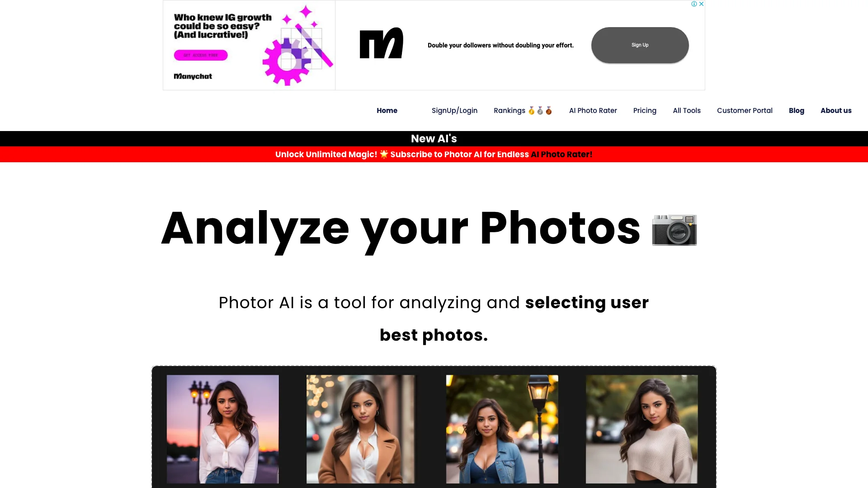Viewport: 868px width, 488px height.
Task: Click the About us menu link
Action: click(836, 110)
